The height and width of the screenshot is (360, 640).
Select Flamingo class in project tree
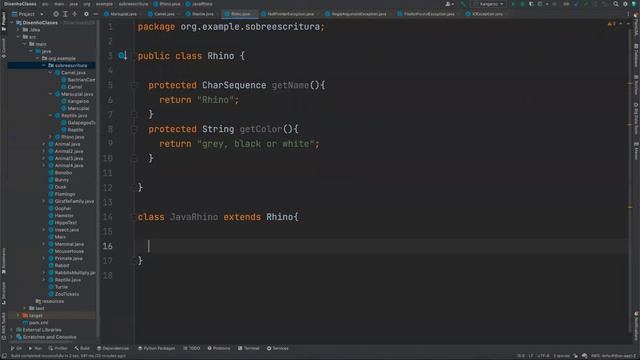coord(62,194)
